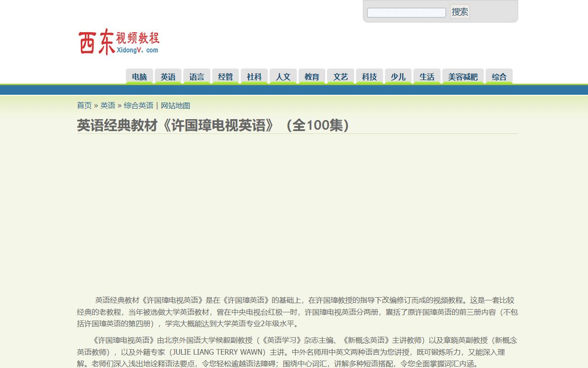Image resolution: width=588 pixels, height=368 pixels.
Task: Open the 电脑 navigation tab
Action: click(139, 76)
